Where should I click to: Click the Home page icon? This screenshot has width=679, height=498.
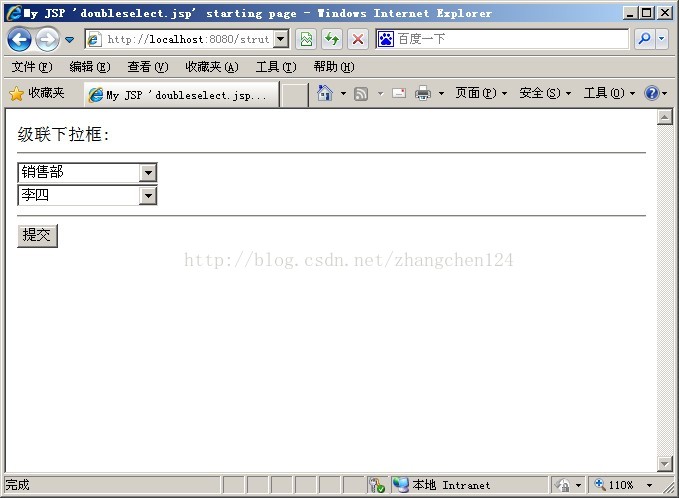click(x=325, y=93)
